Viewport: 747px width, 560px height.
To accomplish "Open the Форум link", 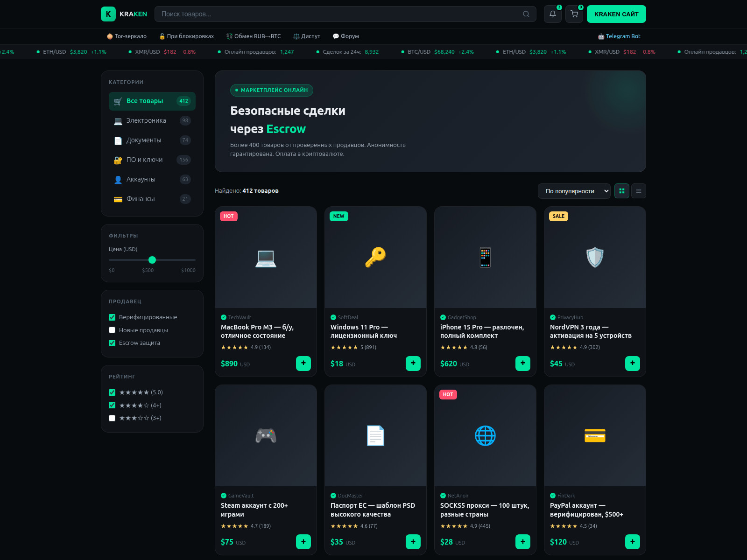I will click(345, 36).
